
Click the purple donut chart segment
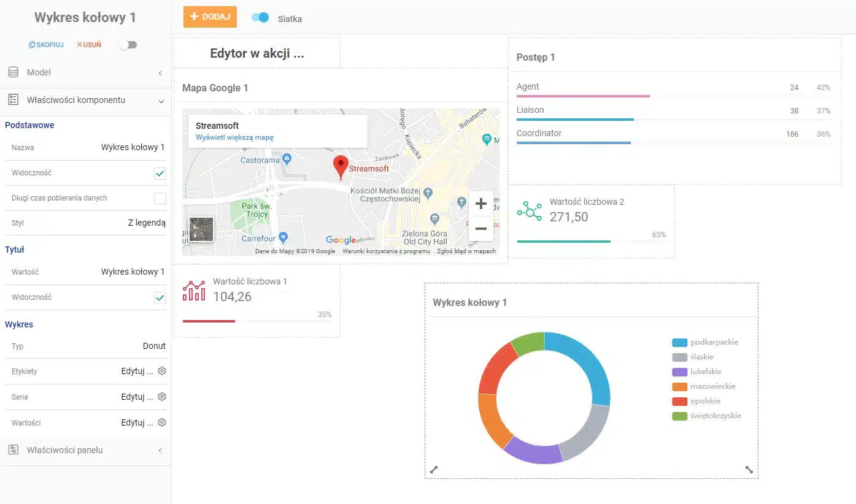click(x=534, y=451)
